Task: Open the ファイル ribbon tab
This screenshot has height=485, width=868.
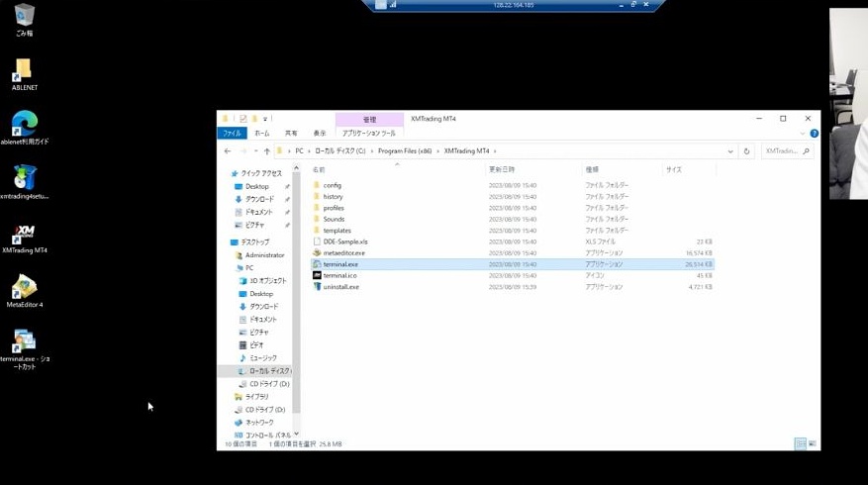Action: point(232,134)
